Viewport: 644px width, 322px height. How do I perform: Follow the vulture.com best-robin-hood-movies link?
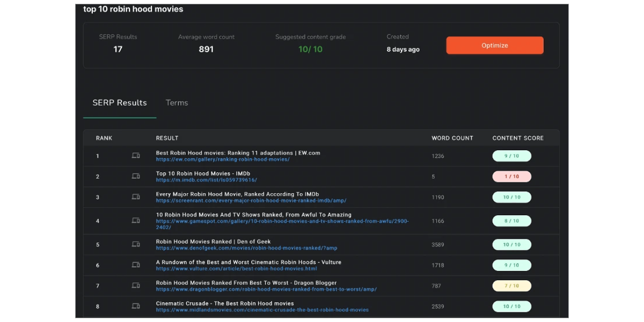click(x=236, y=269)
